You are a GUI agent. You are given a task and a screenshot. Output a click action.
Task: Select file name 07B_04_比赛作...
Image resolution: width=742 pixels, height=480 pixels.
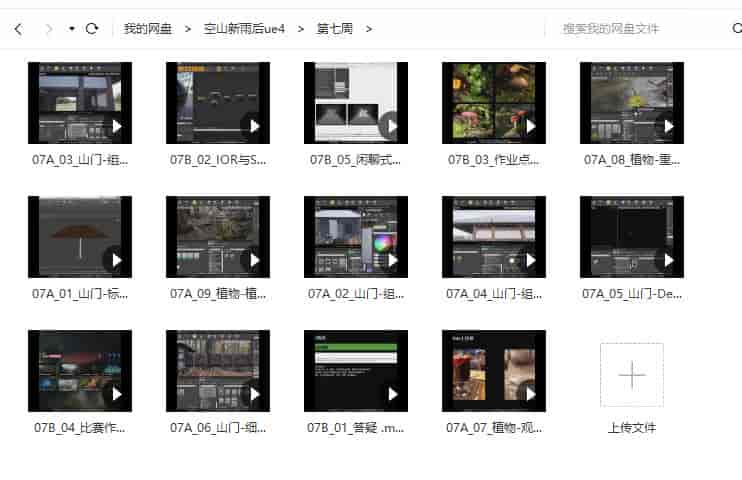[x=80, y=428]
